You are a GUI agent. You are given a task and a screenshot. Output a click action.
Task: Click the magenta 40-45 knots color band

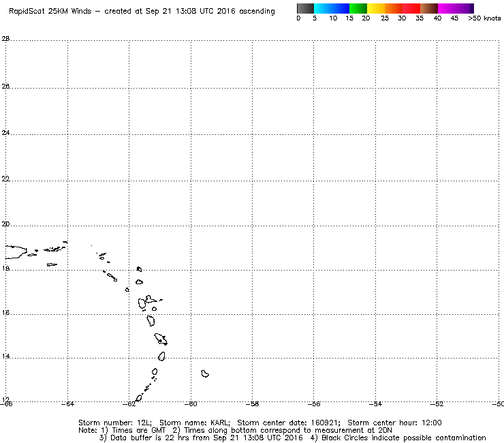pos(447,8)
